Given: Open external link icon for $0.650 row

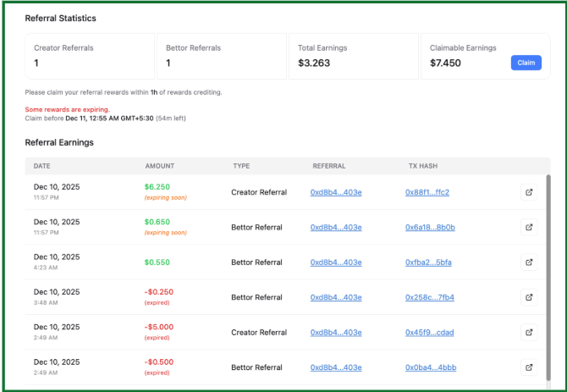Looking at the screenshot, I should click(529, 227).
